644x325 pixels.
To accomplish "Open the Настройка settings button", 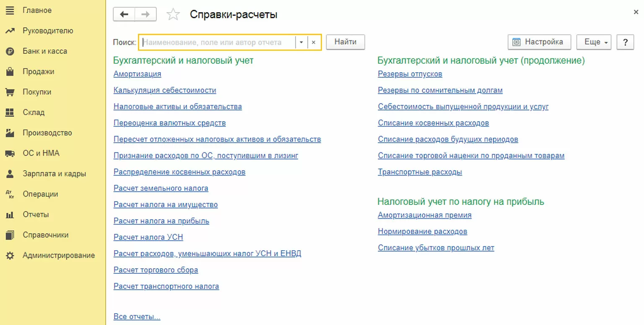I will tap(539, 42).
